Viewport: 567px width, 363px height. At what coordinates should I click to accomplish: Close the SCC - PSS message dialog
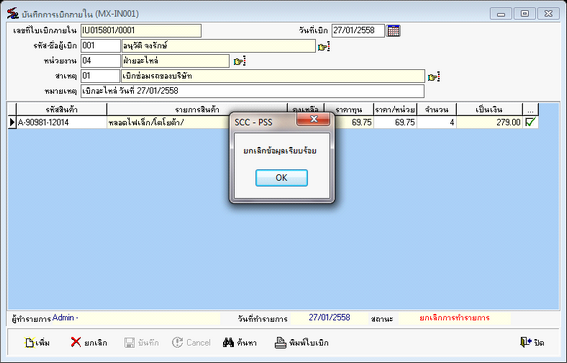(314, 119)
